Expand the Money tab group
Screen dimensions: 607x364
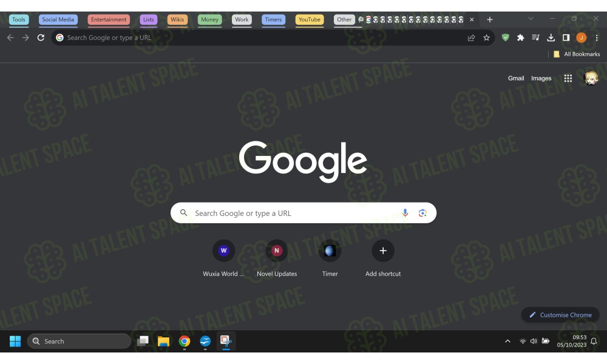pos(210,19)
